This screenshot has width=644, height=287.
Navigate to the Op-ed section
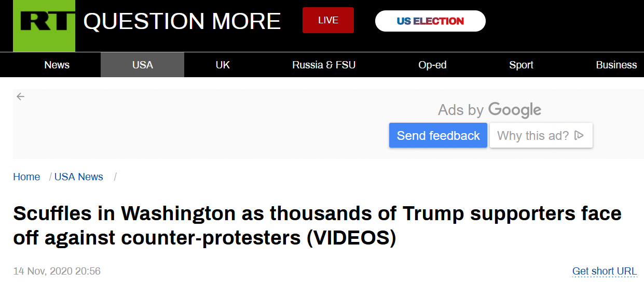pos(432,65)
